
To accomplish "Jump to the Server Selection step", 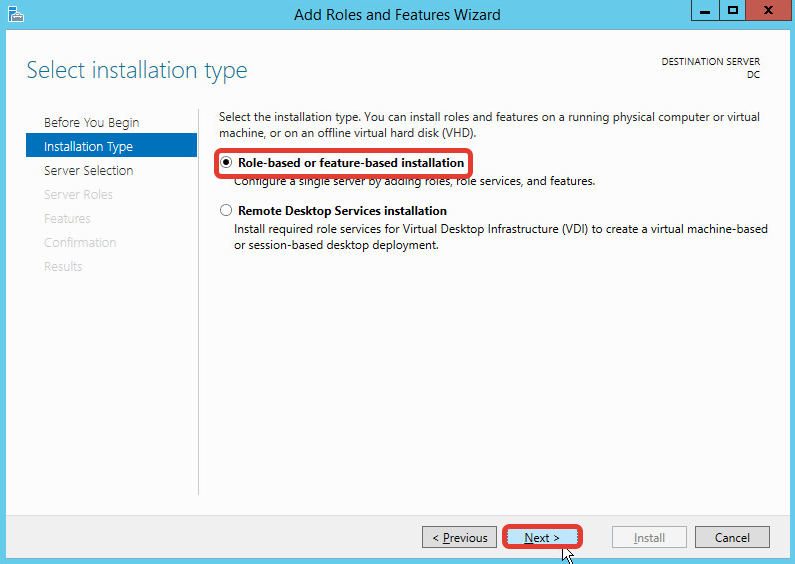I will point(88,171).
